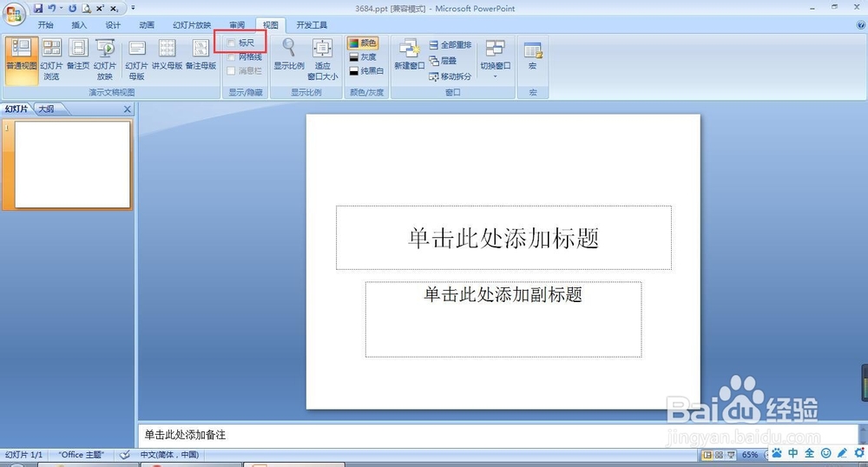Open Print Preview from quick access toolbar
Screen dimensions: 868x467
coord(86,9)
